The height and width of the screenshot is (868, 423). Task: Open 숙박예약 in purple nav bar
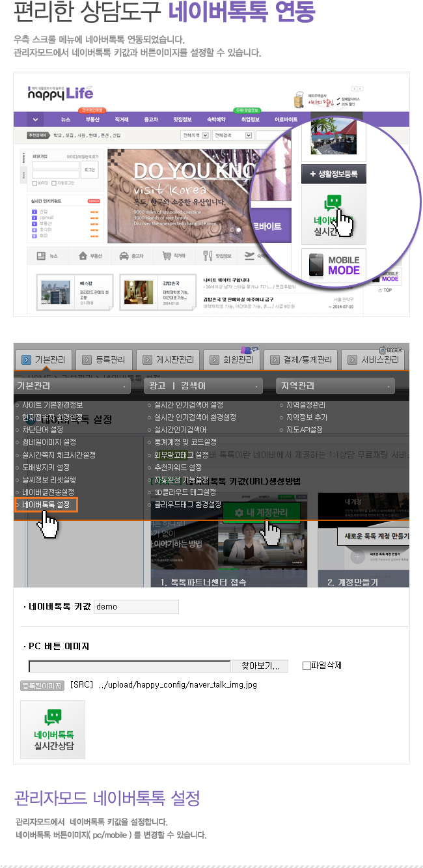pyautogui.click(x=216, y=120)
